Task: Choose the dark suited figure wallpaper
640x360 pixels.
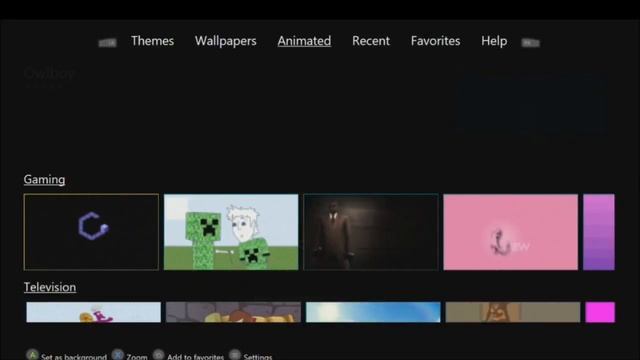Action: click(371, 232)
